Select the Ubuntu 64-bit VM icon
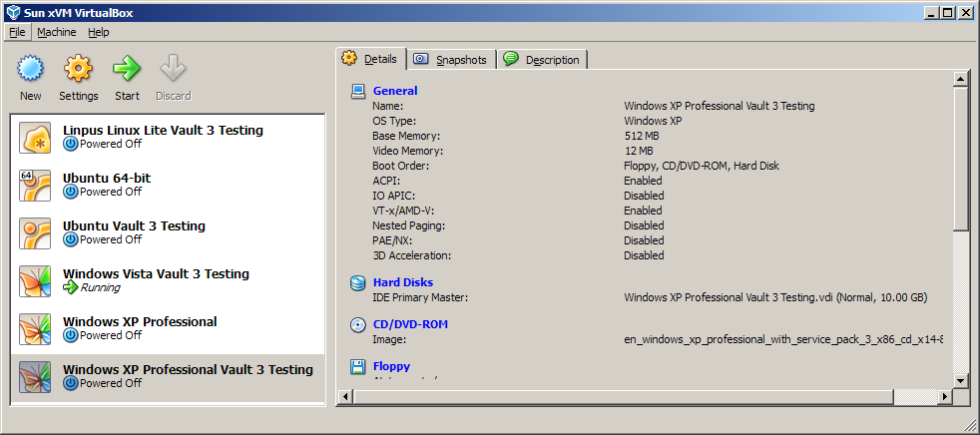Screen dimensions: 980x435 pyautogui.click(x=35, y=186)
